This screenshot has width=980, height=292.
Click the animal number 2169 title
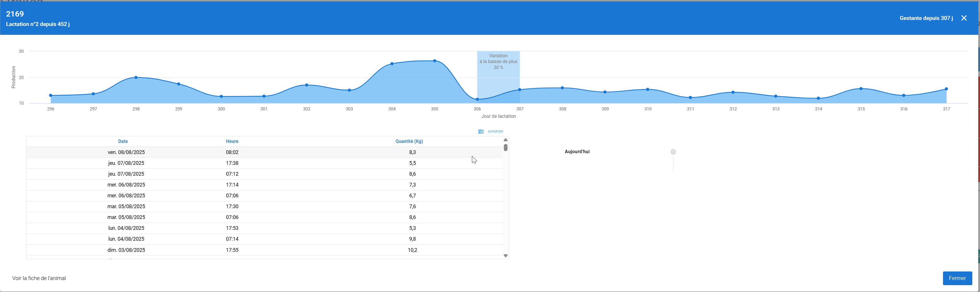coord(15,14)
